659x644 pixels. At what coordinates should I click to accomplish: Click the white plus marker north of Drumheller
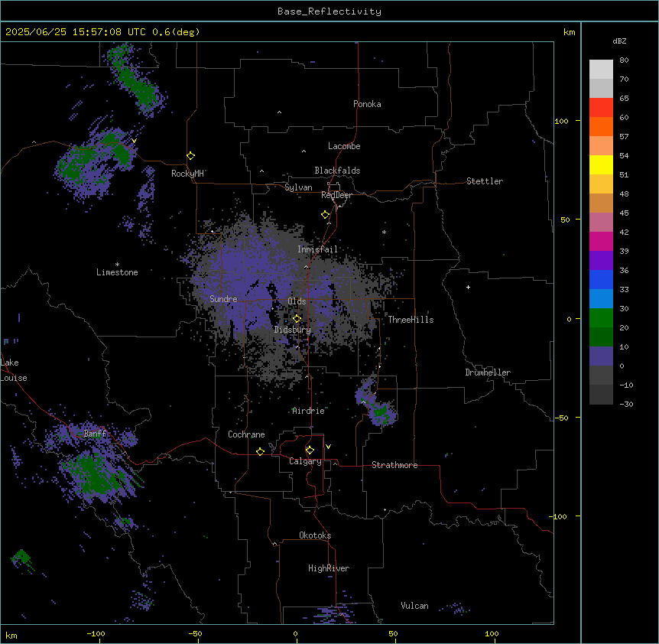468,287
